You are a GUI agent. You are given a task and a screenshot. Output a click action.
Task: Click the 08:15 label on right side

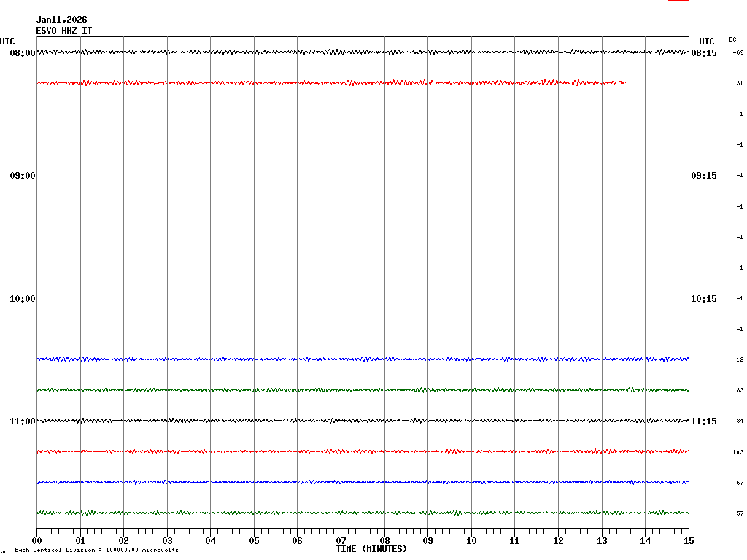(703, 53)
